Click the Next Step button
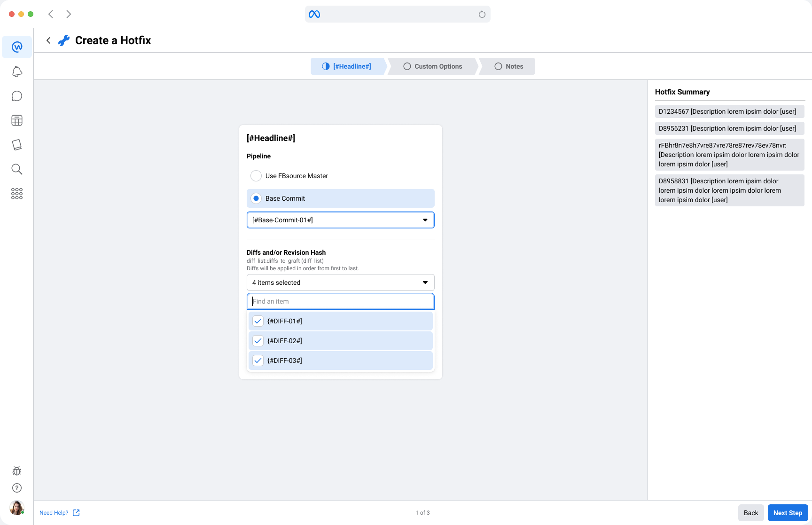Screen dimensions: 812x525 click(x=788, y=513)
